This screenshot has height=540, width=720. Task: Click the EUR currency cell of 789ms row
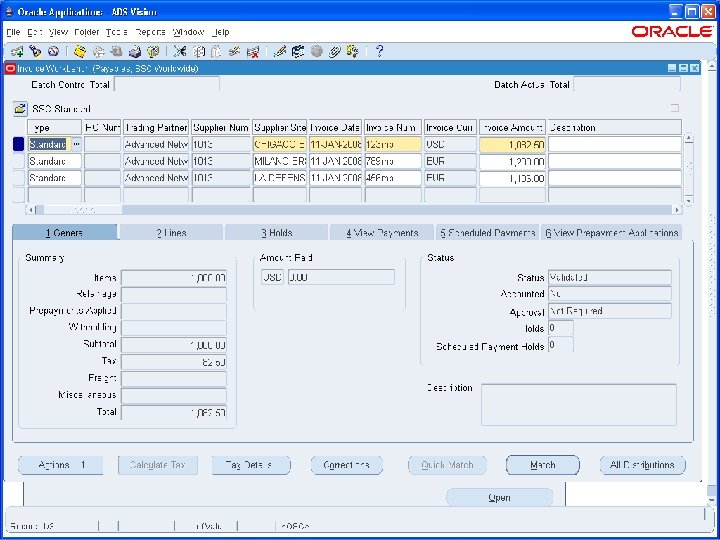450,161
